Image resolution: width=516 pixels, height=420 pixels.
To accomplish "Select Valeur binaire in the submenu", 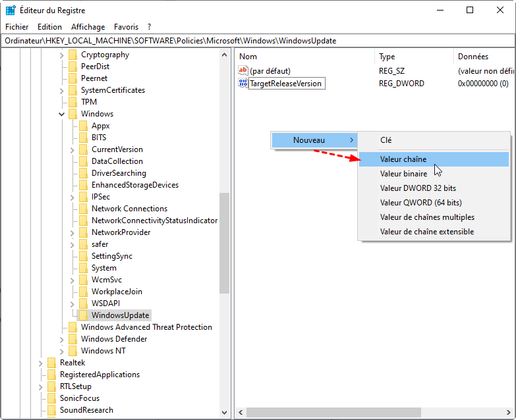I will point(434,174).
